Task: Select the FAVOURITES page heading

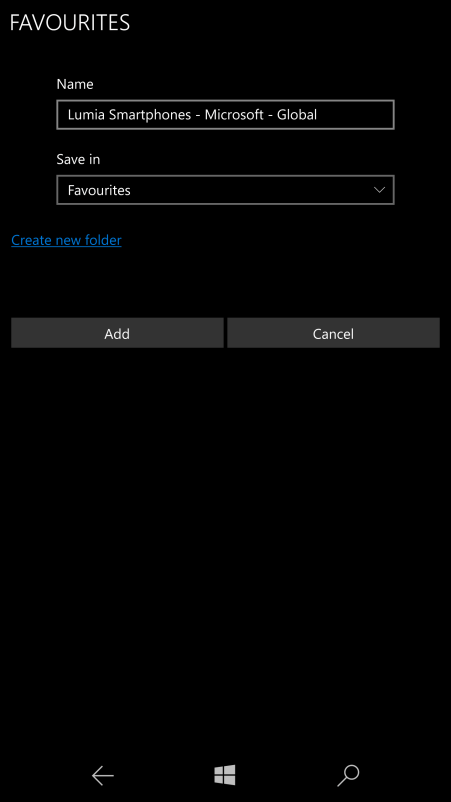Action: [x=70, y=23]
